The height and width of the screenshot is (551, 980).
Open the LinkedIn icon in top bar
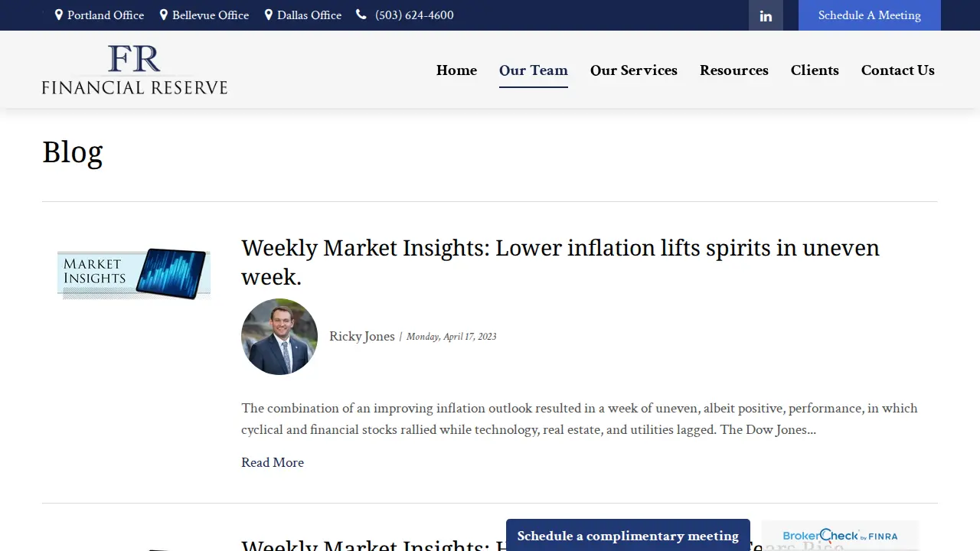pos(766,15)
